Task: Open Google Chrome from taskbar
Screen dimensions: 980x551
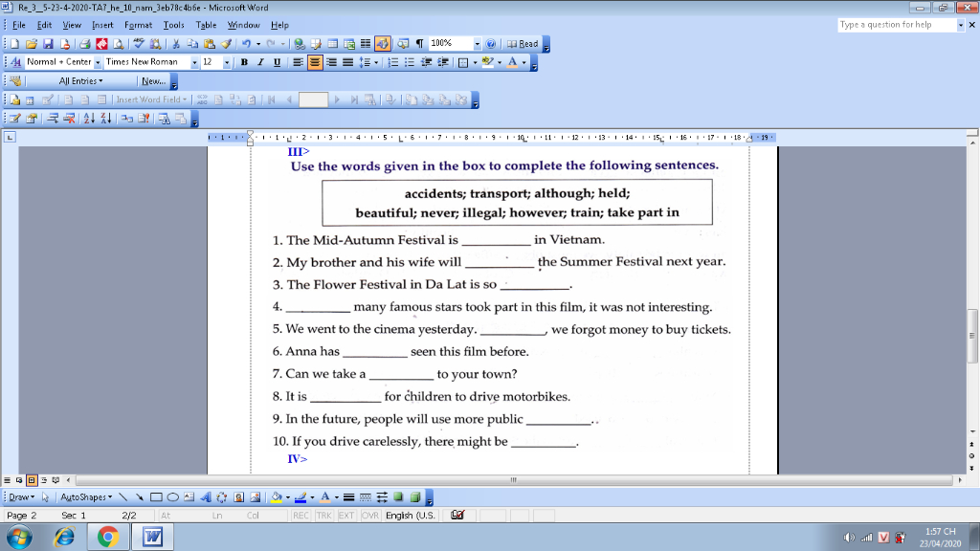Action: 107,537
